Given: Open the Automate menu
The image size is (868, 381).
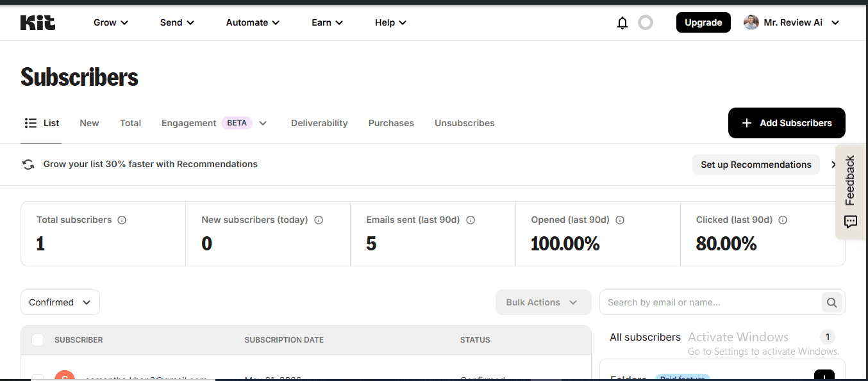Looking at the screenshot, I should (x=253, y=22).
